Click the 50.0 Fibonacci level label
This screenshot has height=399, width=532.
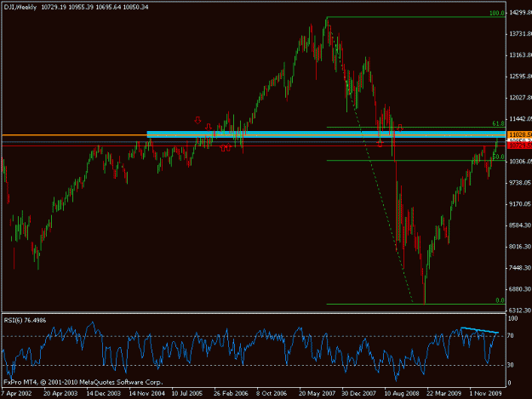click(x=499, y=157)
